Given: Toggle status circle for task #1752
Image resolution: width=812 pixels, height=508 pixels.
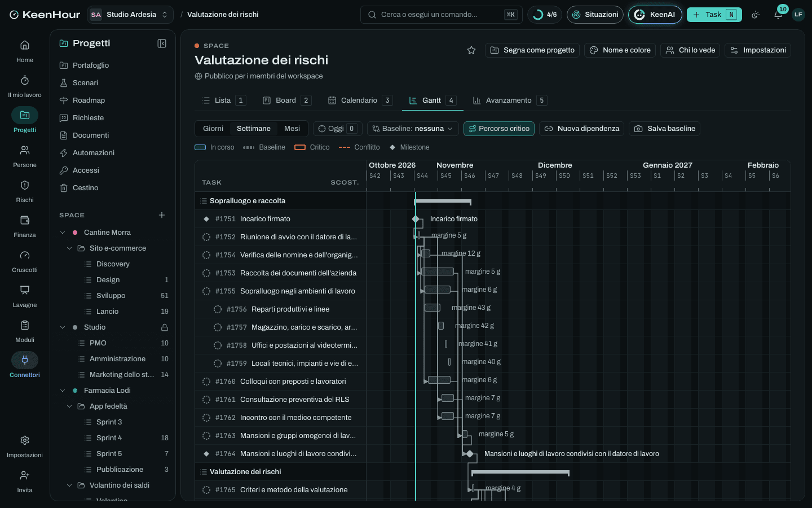Looking at the screenshot, I should click(x=206, y=237).
